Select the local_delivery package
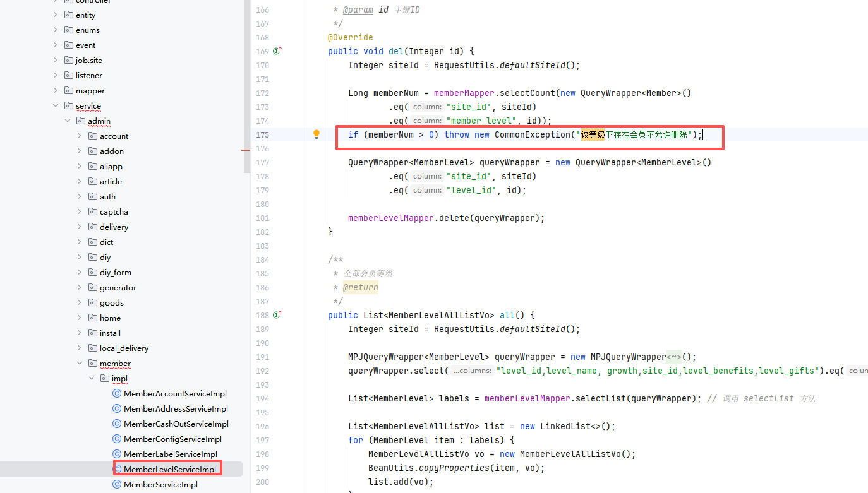The image size is (868, 493). (124, 348)
